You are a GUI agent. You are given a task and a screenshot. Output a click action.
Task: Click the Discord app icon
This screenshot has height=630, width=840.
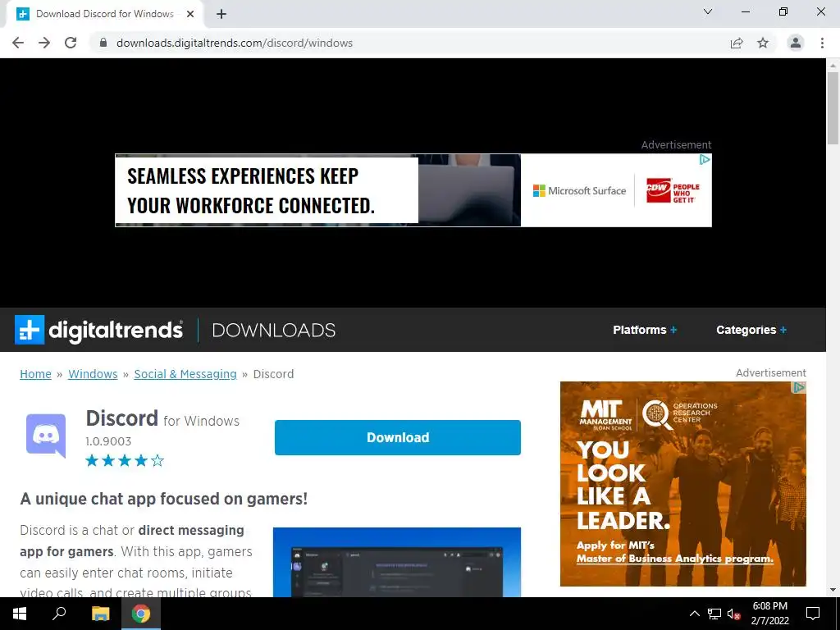[x=46, y=436]
